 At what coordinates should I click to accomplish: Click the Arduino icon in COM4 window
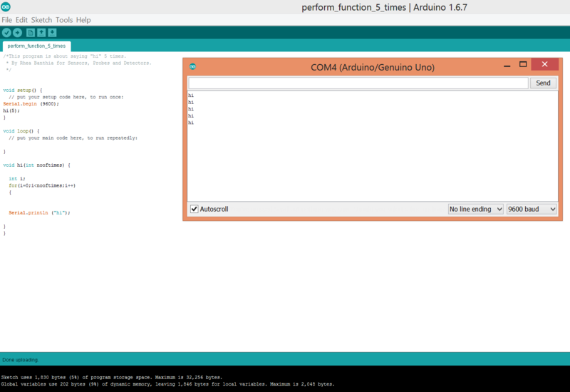click(192, 67)
